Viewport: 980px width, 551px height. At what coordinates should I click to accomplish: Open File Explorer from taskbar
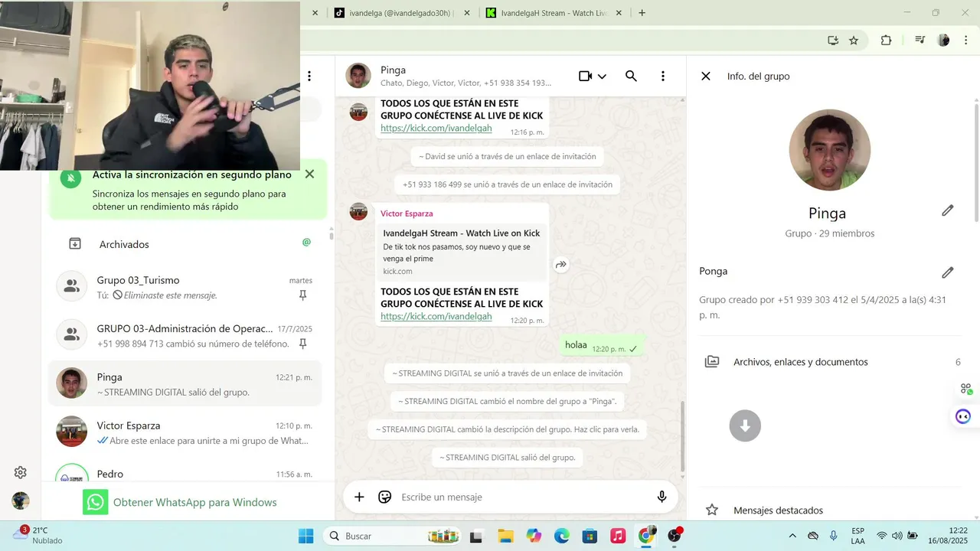[x=505, y=536]
